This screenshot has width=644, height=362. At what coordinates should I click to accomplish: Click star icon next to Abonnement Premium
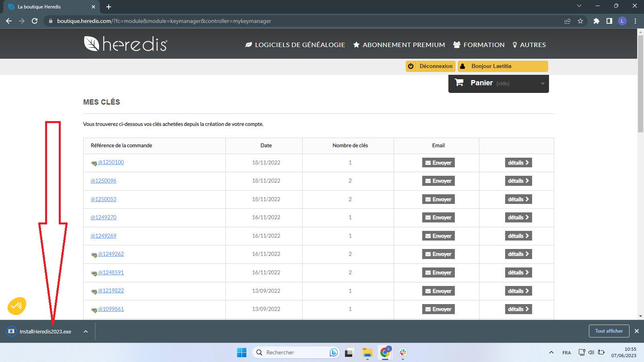coord(356,45)
